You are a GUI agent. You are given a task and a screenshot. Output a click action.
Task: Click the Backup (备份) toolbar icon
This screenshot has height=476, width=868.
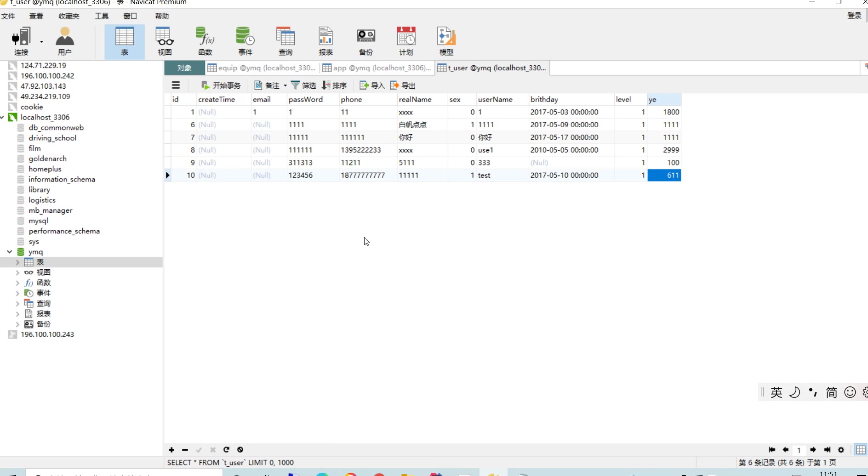pyautogui.click(x=365, y=41)
